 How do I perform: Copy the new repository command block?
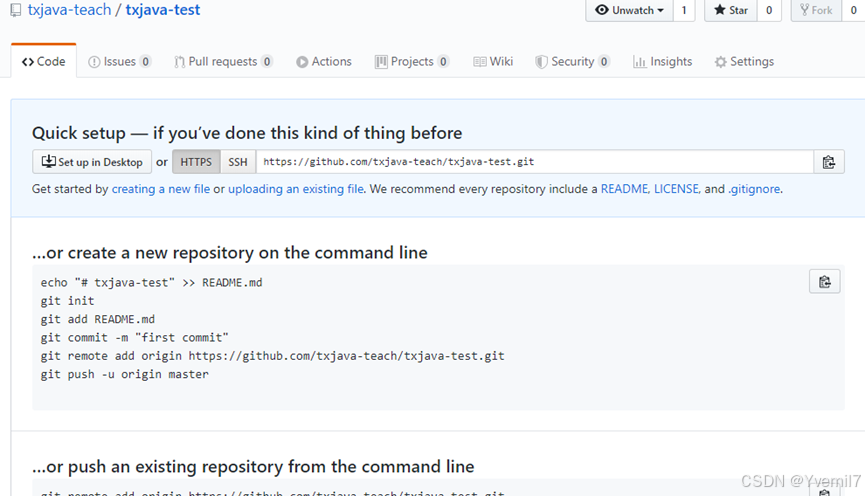click(x=825, y=282)
